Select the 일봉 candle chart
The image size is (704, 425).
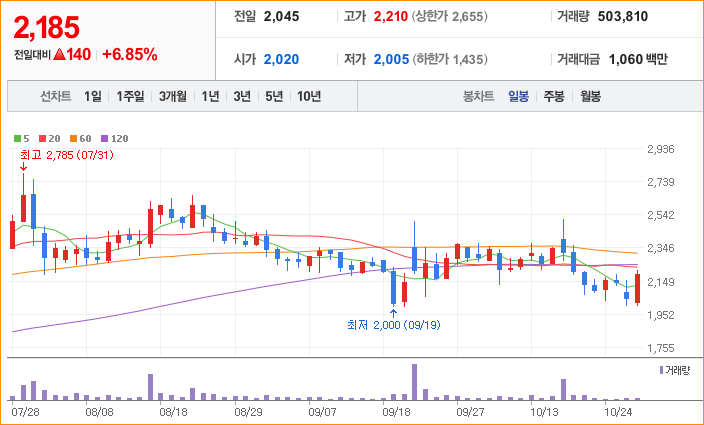coord(519,96)
